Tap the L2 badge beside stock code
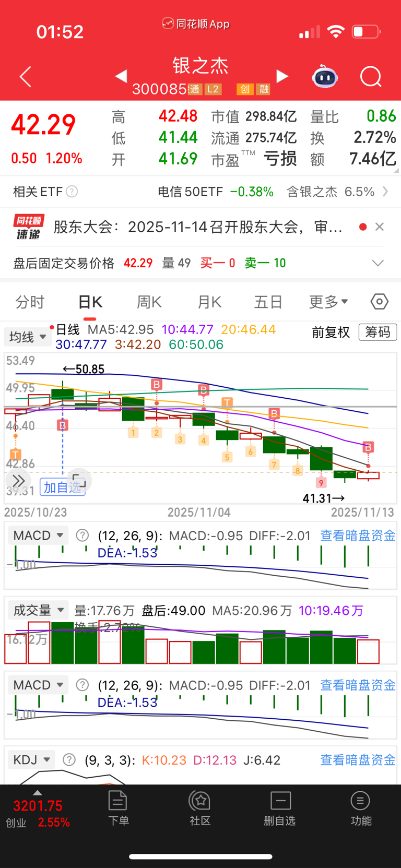This screenshot has height=868, width=401. [213, 89]
